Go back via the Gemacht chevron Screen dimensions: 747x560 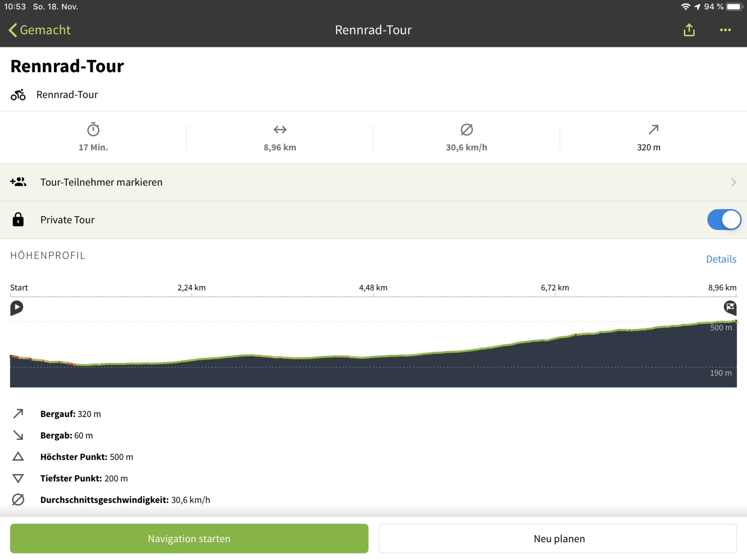(x=13, y=30)
